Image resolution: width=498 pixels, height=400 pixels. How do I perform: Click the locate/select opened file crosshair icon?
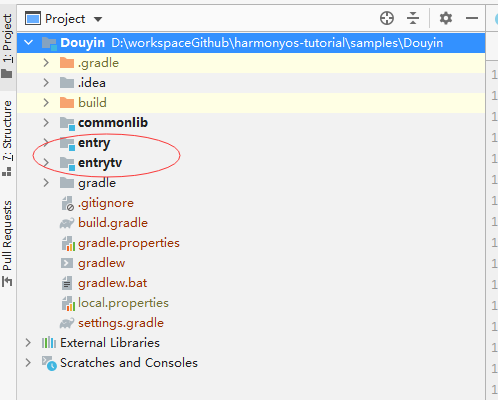[x=387, y=18]
